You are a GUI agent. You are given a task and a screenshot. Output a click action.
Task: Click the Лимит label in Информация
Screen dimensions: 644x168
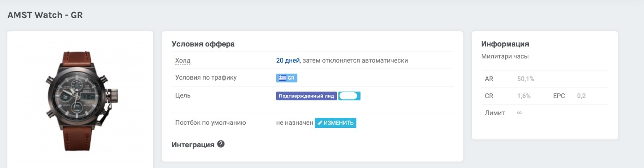(x=495, y=113)
